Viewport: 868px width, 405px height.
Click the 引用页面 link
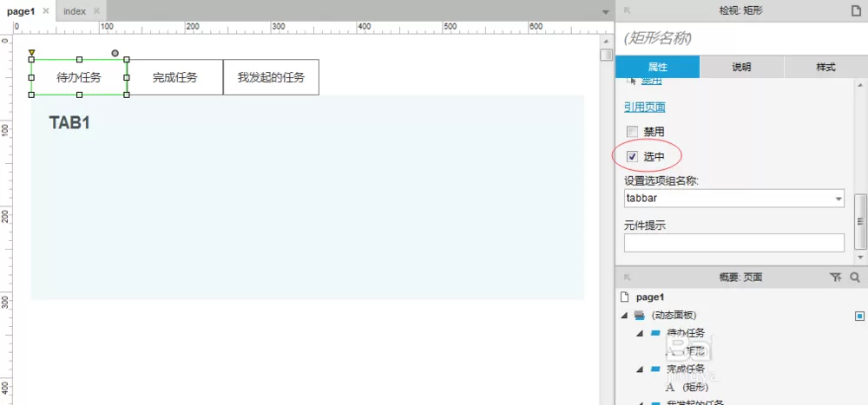pos(645,107)
